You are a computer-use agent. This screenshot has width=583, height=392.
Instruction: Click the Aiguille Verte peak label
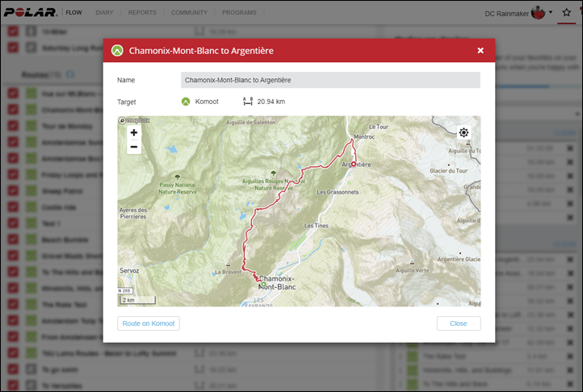coord(413,270)
